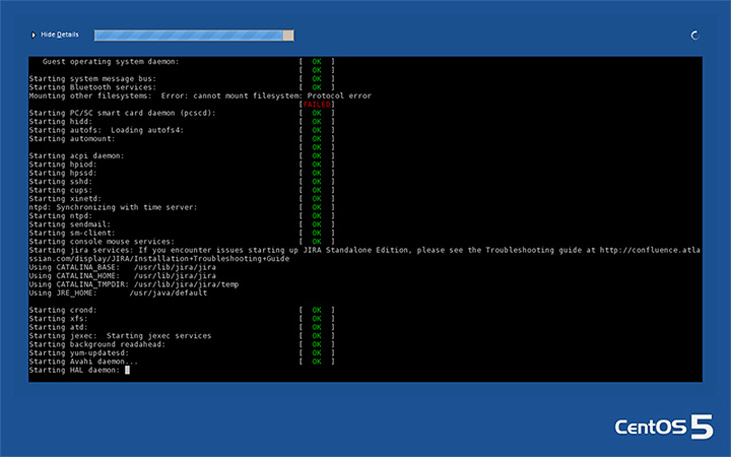Viewport: 731px width, 457px height.
Task: Click the loading spinner icon
Action: pyautogui.click(x=695, y=35)
